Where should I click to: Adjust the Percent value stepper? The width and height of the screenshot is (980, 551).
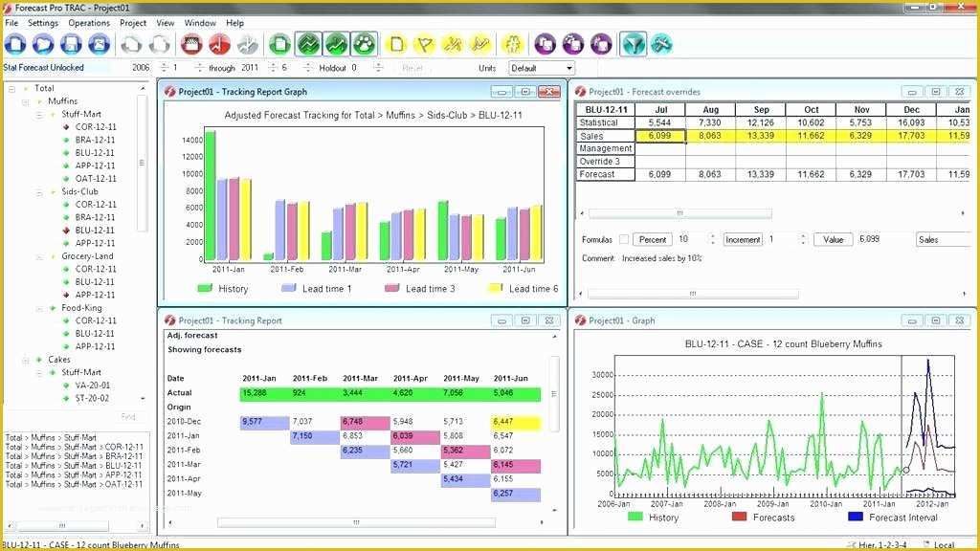tap(712, 239)
